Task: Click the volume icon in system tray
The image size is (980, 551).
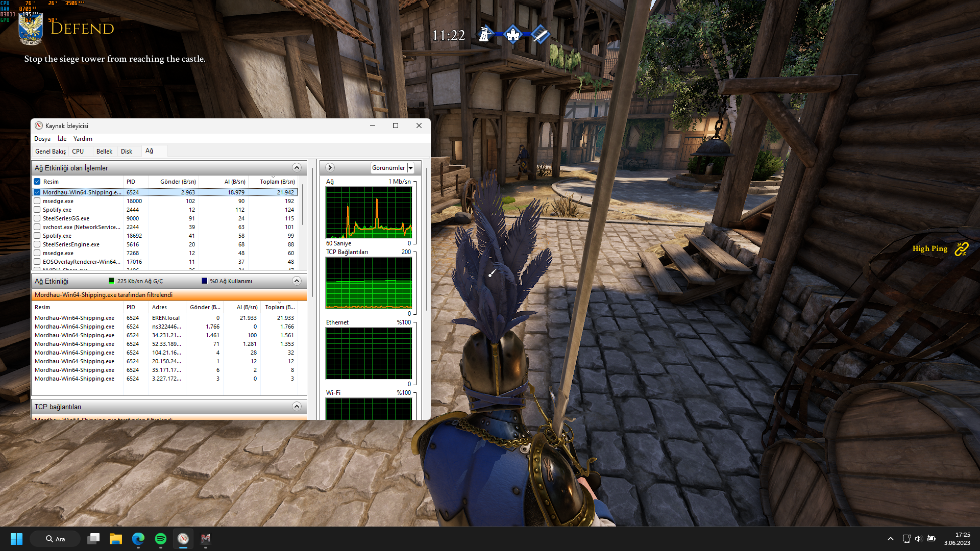Action: (918, 539)
